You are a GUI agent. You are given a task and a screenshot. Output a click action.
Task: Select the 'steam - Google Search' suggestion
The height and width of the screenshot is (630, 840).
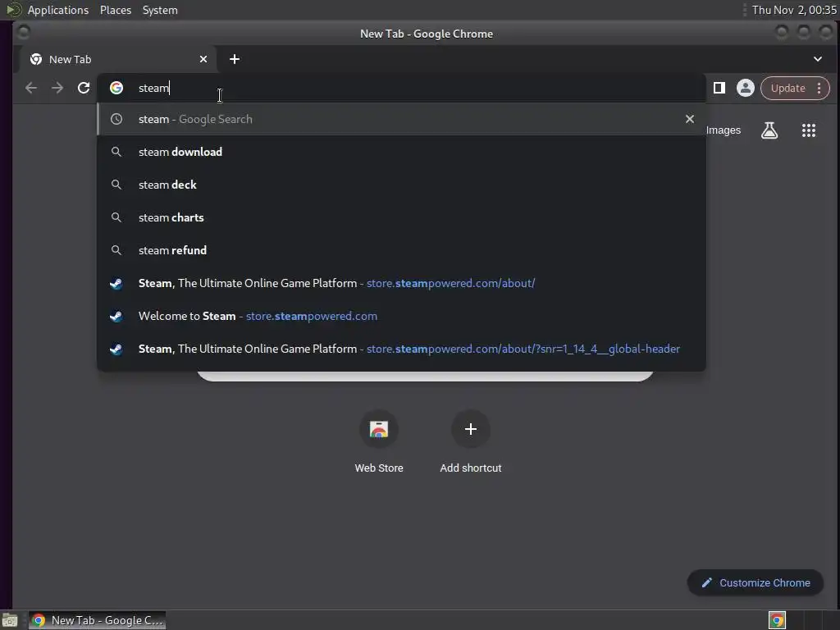pos(401,119)
